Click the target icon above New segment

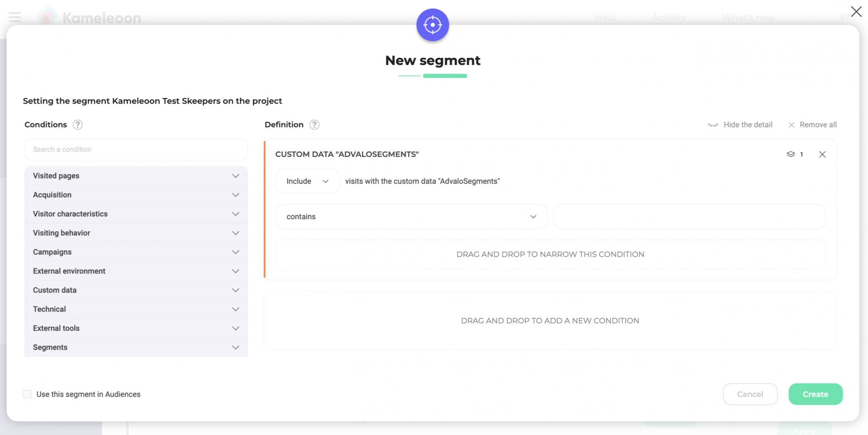coord(432,25)
